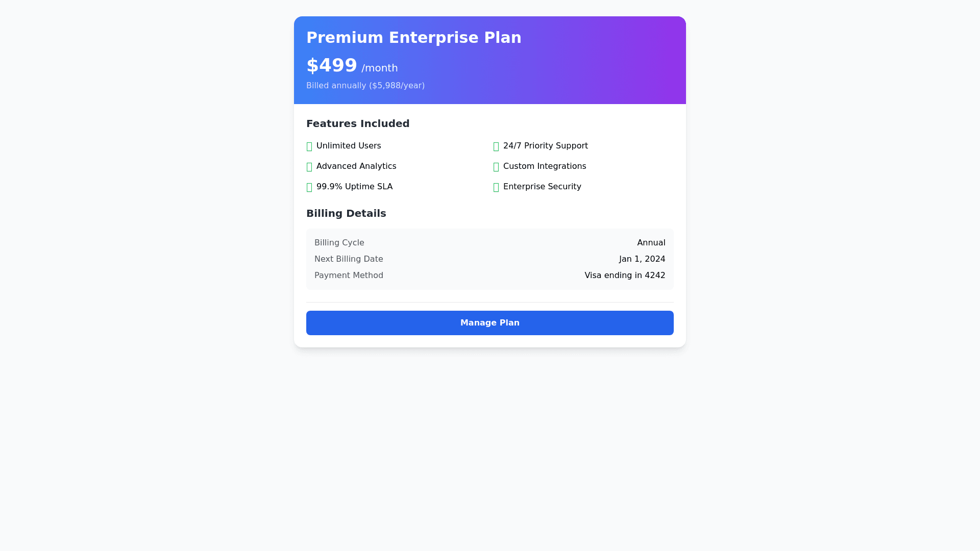Screen dimensions: 980x551
Task: Click the Billed annually note
Action: pyautogui.click(x=365, y=86)
